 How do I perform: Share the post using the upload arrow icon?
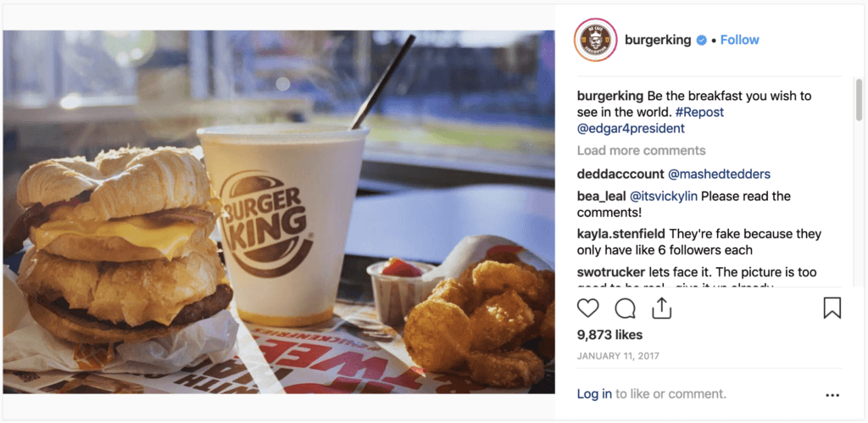[x=661, y=308]
